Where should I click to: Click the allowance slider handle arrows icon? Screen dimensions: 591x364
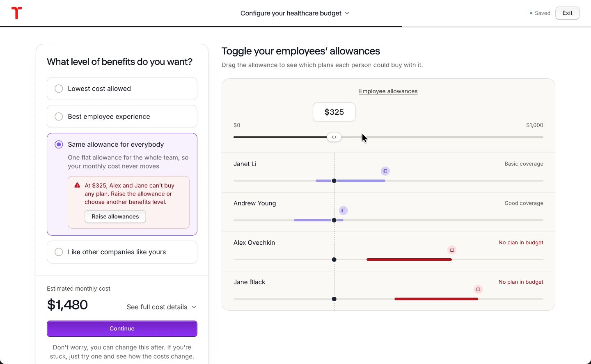pos(334,137)
